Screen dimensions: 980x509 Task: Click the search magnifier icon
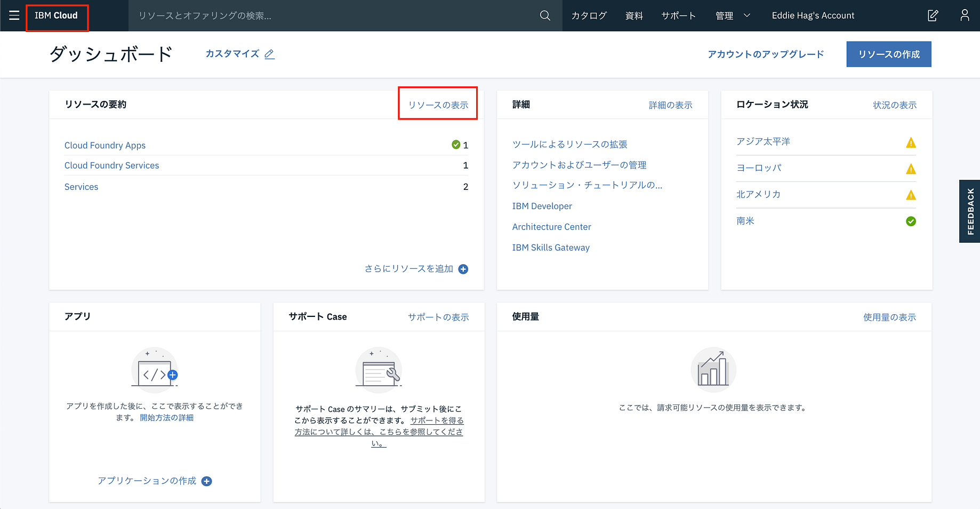click(x=545, y=15)
